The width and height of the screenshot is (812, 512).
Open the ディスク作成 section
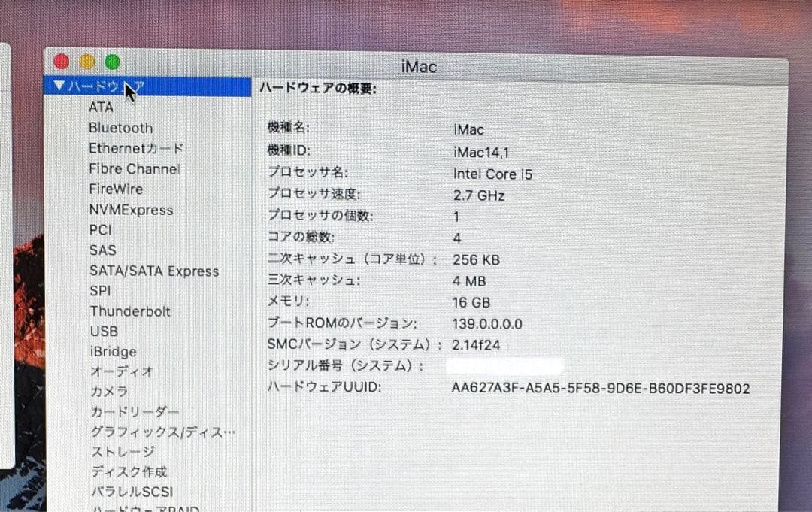pyautogui.click(x=128, y=472)
